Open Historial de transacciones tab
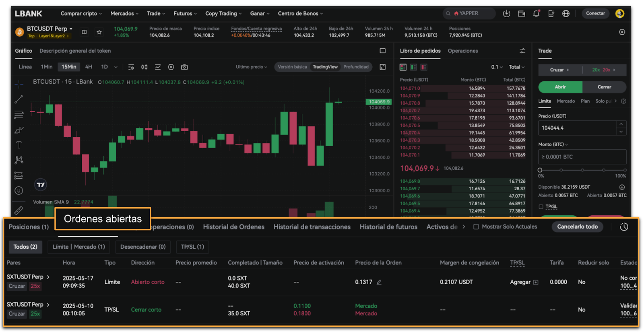 click(312, 227)
